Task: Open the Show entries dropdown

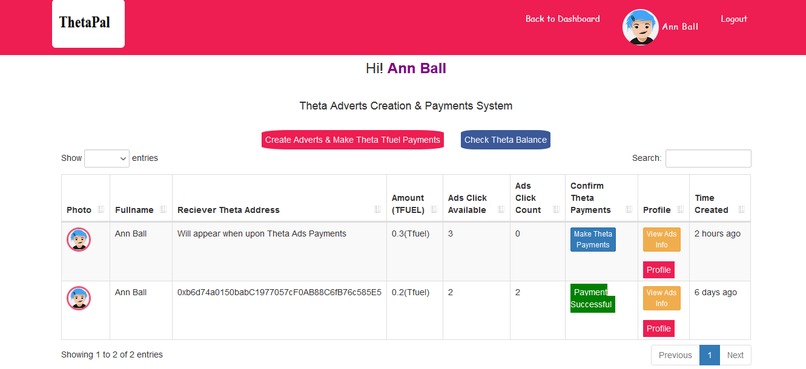Action: click(x=107, y=158)
